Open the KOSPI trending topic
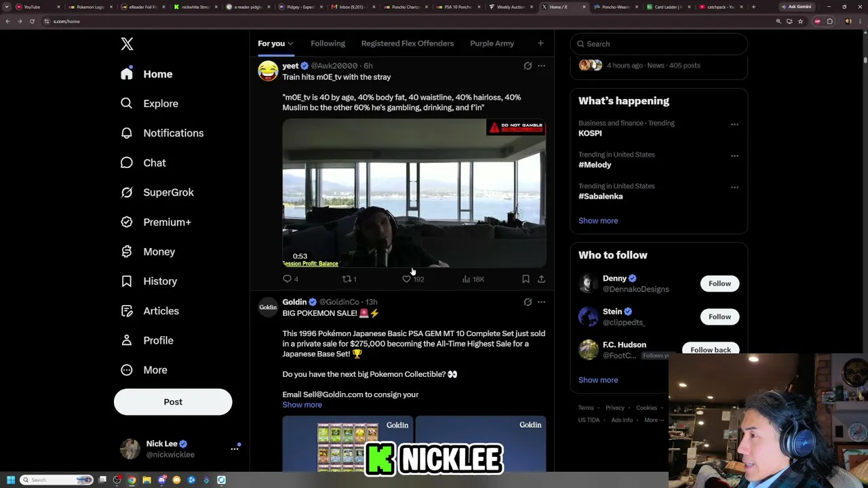This screenshot has height=488, width=868. click(590, 134)
